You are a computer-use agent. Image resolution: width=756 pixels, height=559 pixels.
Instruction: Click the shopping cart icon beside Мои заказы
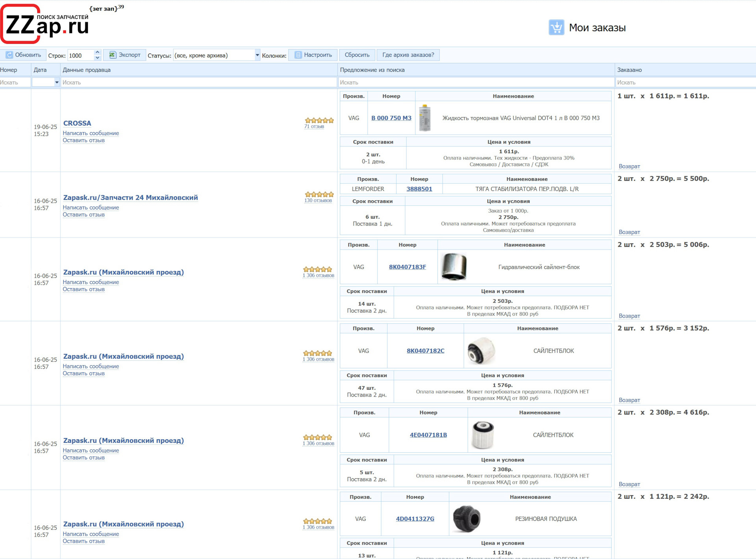556,28
